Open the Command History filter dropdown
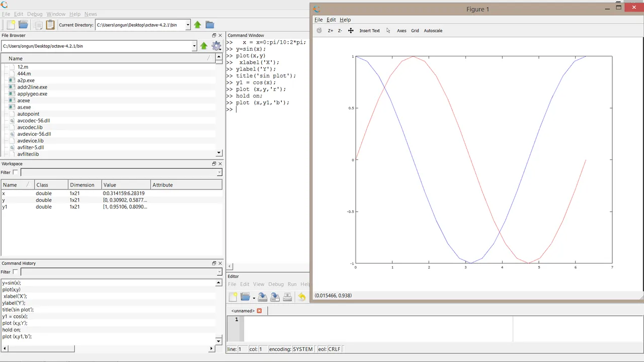 coord(219,272)
